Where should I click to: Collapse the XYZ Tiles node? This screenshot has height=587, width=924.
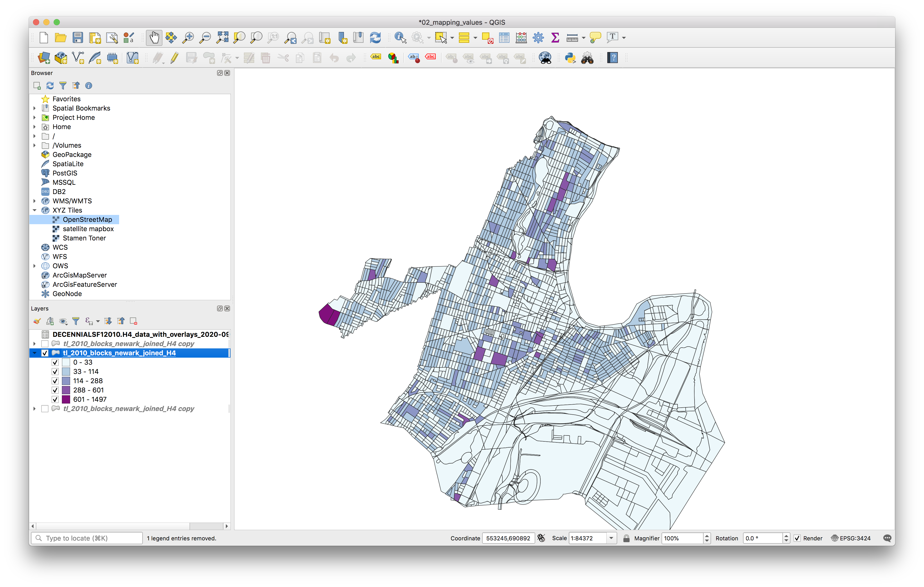click(35, 210)
